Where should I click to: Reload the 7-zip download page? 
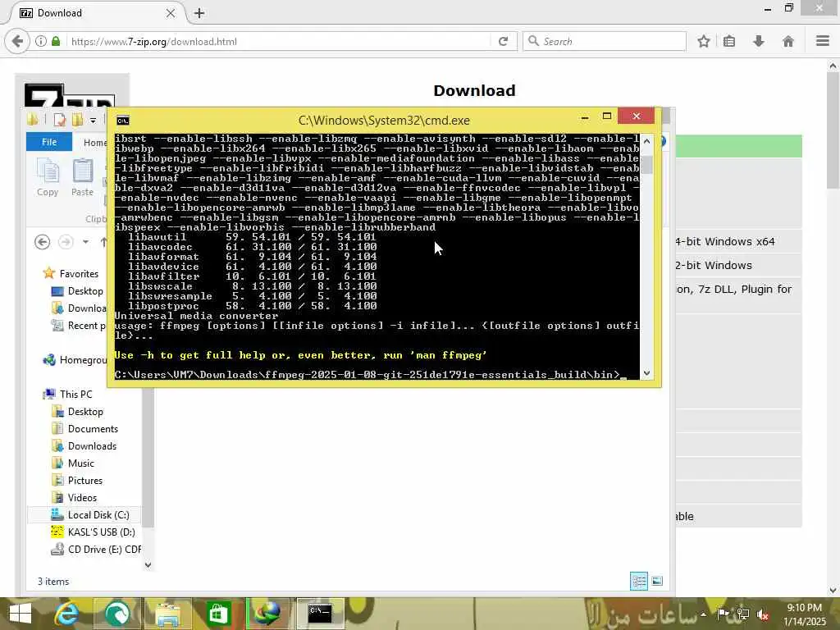point(503,41)
